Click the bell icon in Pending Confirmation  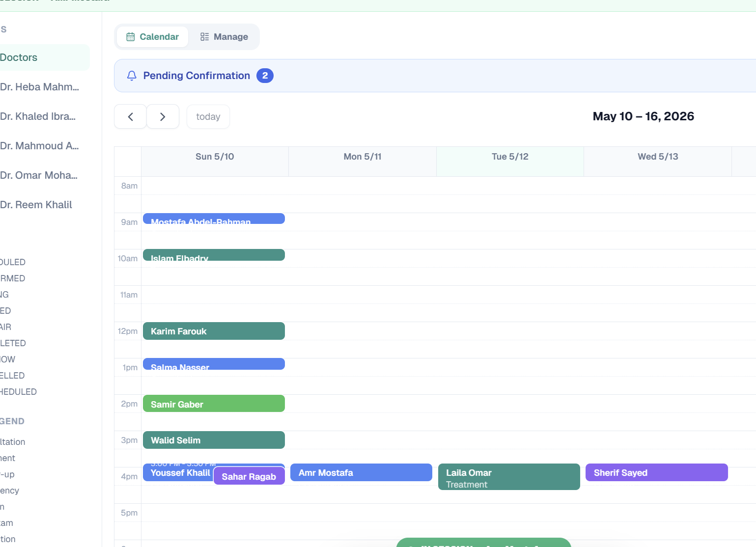[x=132, y=76]
